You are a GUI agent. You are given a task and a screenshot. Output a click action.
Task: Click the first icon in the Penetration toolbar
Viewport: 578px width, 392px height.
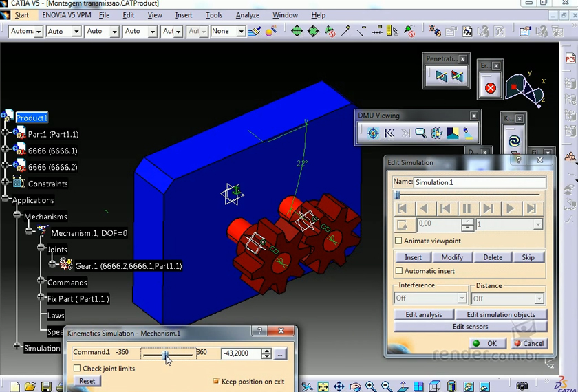(x=441, y=77)
